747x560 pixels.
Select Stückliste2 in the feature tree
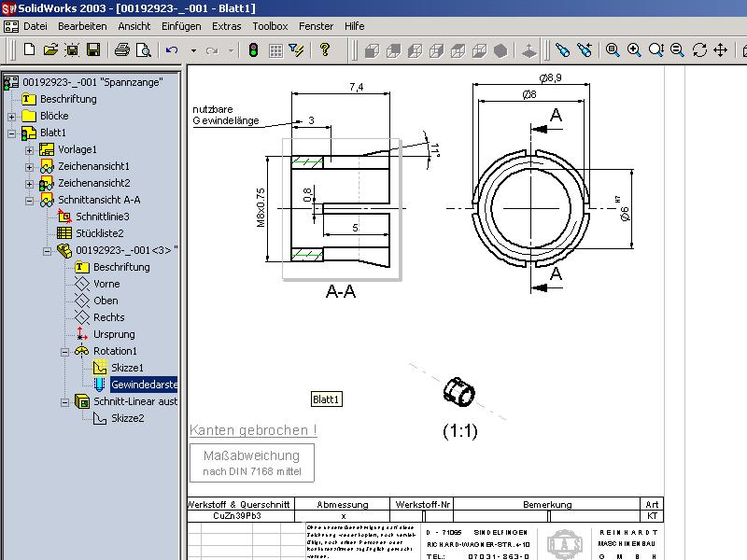click(x=99, y=233)
